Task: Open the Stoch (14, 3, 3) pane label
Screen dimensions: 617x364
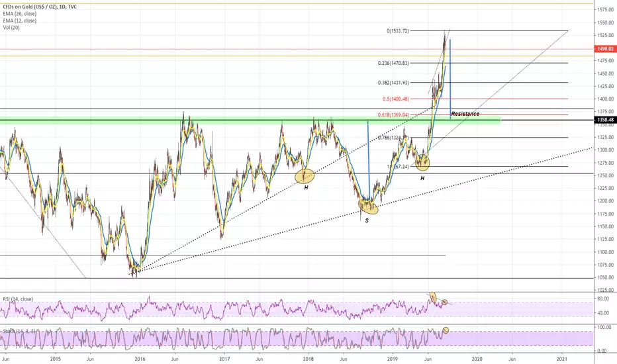Action: (19, 332)
